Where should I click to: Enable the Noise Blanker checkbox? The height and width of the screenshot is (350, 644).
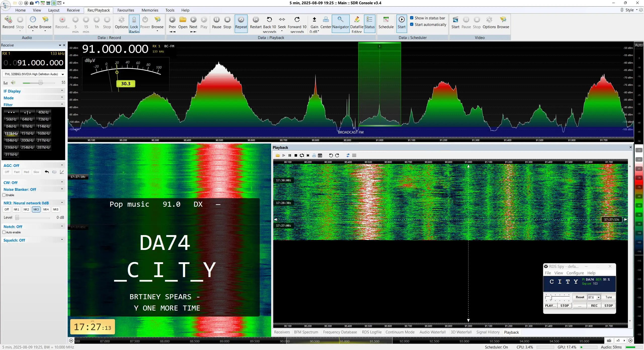coord(4,195)
